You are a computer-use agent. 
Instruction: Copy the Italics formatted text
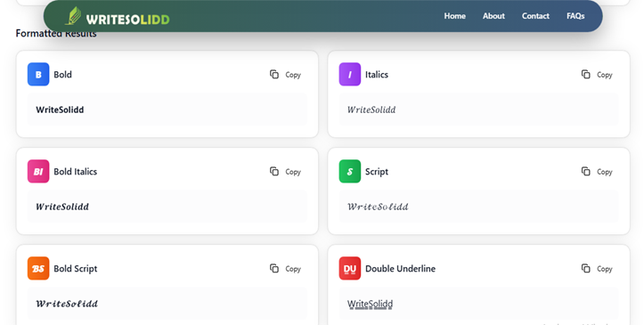597,75
